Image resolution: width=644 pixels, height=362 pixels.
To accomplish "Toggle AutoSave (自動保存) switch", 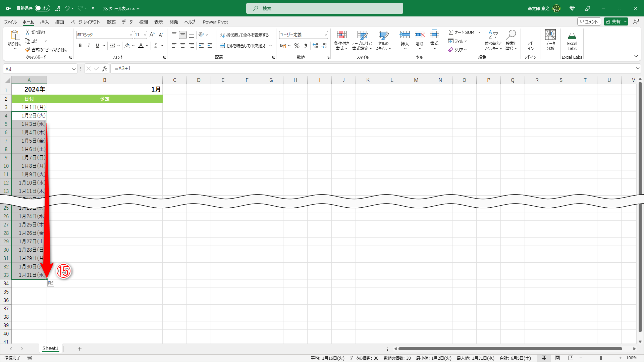I will tap(43, 8).
